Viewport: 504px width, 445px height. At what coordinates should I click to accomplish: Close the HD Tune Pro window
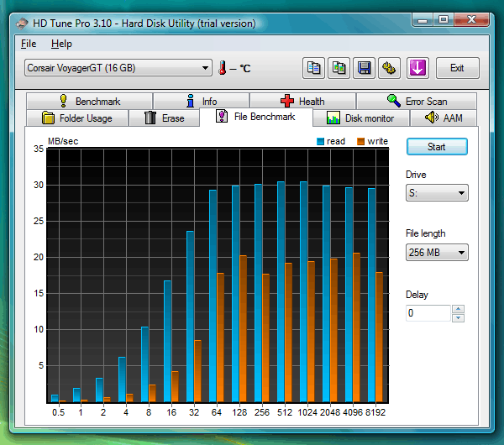click(x=471, y=20)
